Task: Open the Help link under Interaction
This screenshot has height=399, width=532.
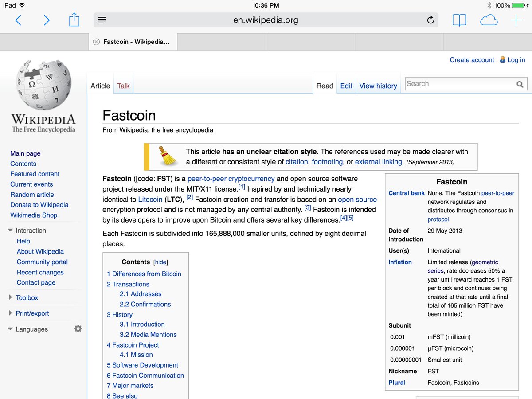Action: 23,241
